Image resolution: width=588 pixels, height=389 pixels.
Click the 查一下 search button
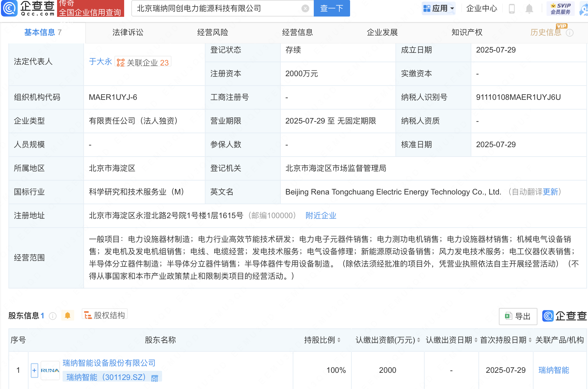click(x=332, y=8)
